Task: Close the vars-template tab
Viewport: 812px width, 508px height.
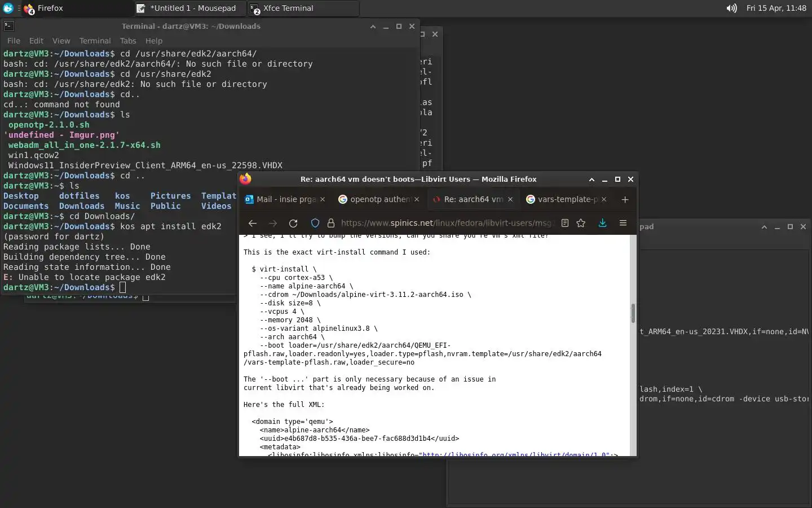Action: (x=604, y=199)
